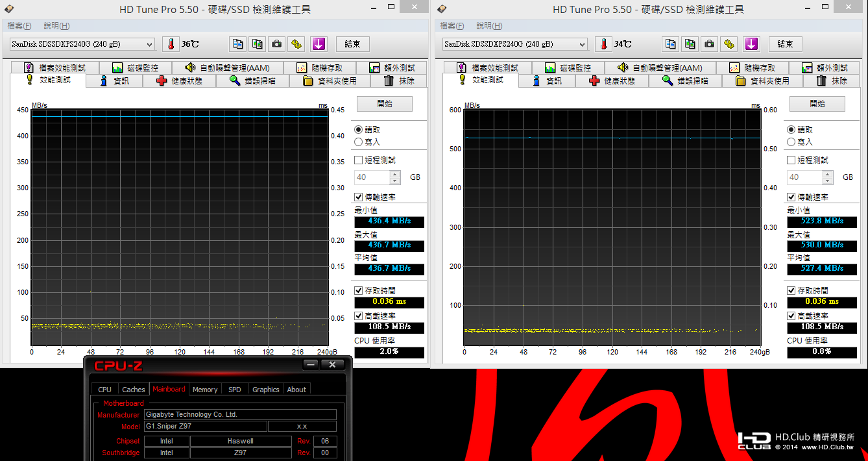This screenshot has width=868, height=461.
Task: Click GB stepper arrows in right HD Tune window
Action: click(x=828, y=177)
